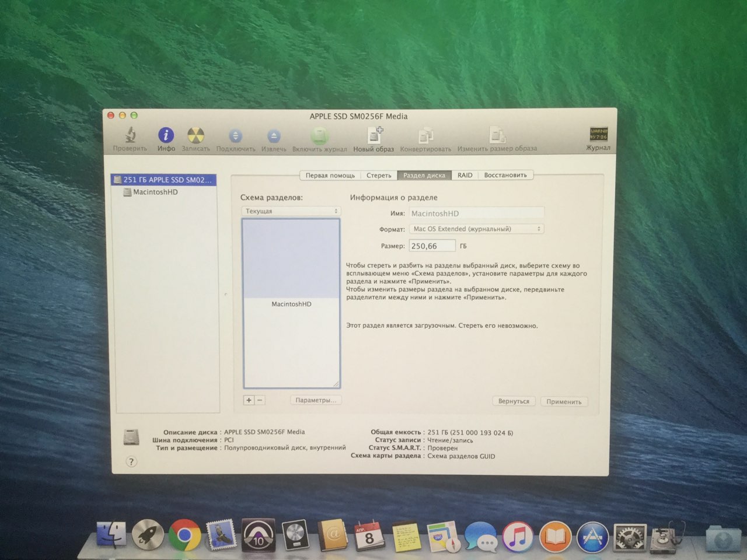747x560 pixels.
Task: Click Включить журнал toolbar icon
Action: tap(319, 136)
